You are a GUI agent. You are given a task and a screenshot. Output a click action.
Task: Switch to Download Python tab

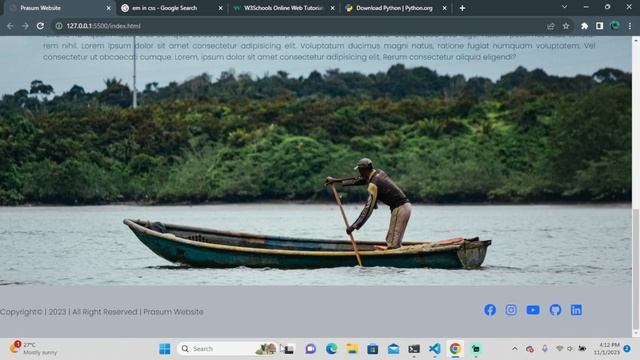(396, 8)
